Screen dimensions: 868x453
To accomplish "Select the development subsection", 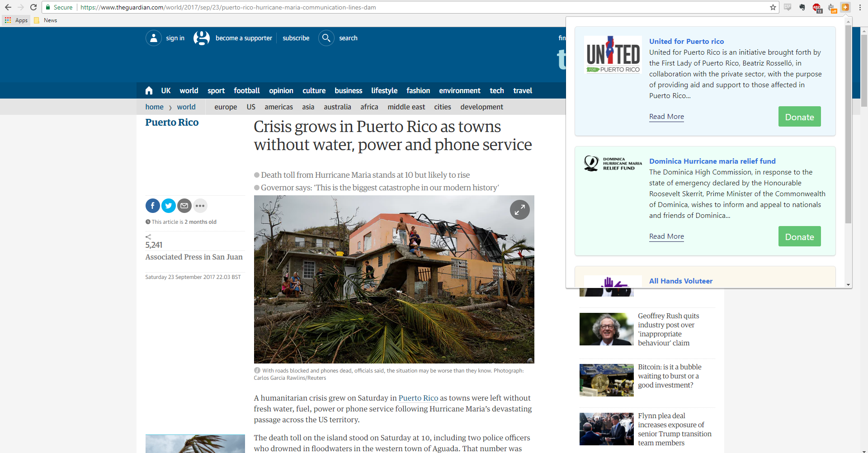I will click(x=481, y=107).
